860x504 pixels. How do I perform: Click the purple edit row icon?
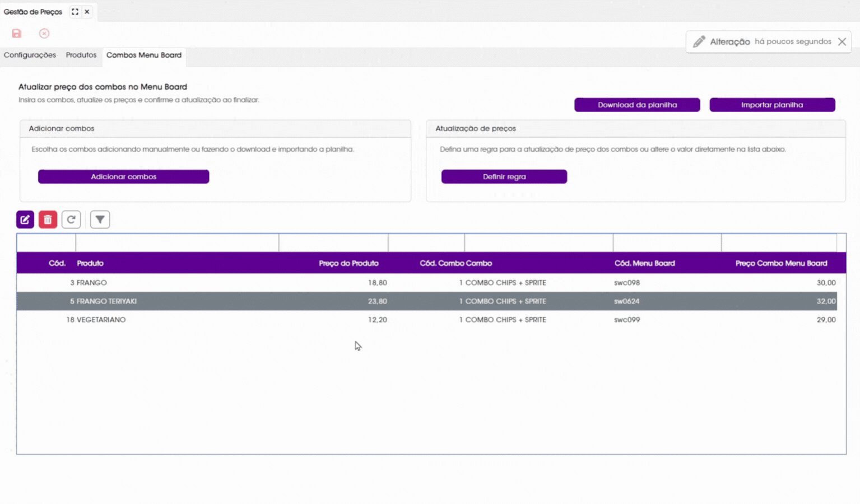tap(25, 220)
